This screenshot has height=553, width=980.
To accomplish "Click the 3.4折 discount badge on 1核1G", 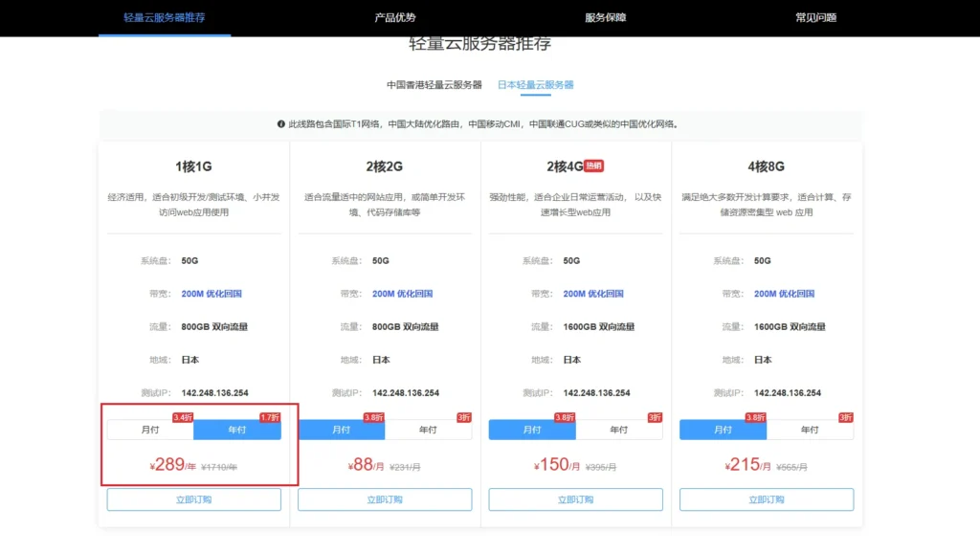I will coord(183,417).
